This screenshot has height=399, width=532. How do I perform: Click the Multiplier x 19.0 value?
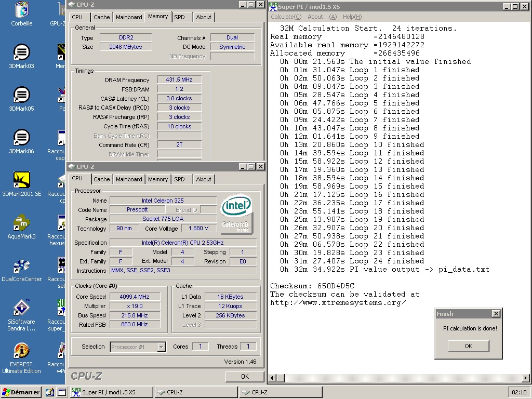click(x=135, y=306)
